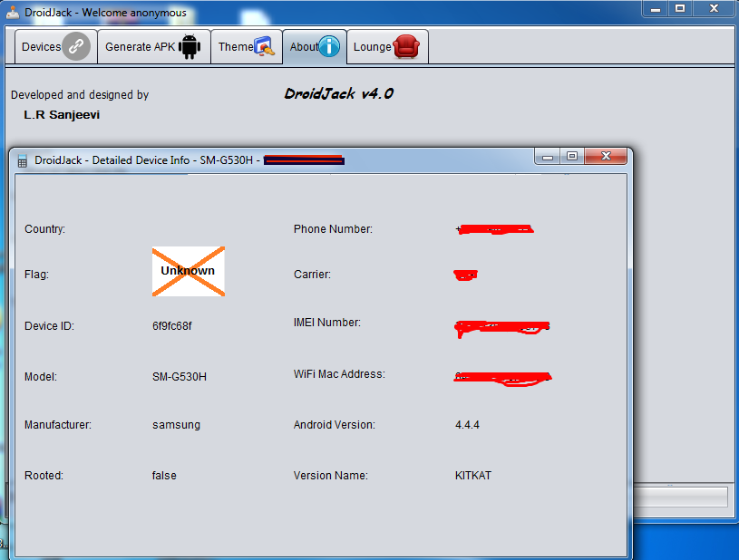The image size is (739, 560).
Task: Click the Device ID value 6f9fc68f
Action: pos(172,326)
